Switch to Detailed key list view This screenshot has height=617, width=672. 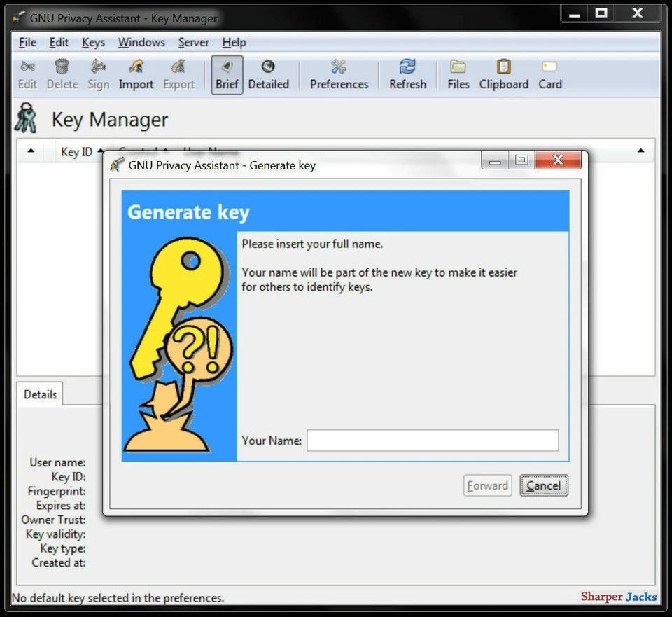[x=269, y=74]
